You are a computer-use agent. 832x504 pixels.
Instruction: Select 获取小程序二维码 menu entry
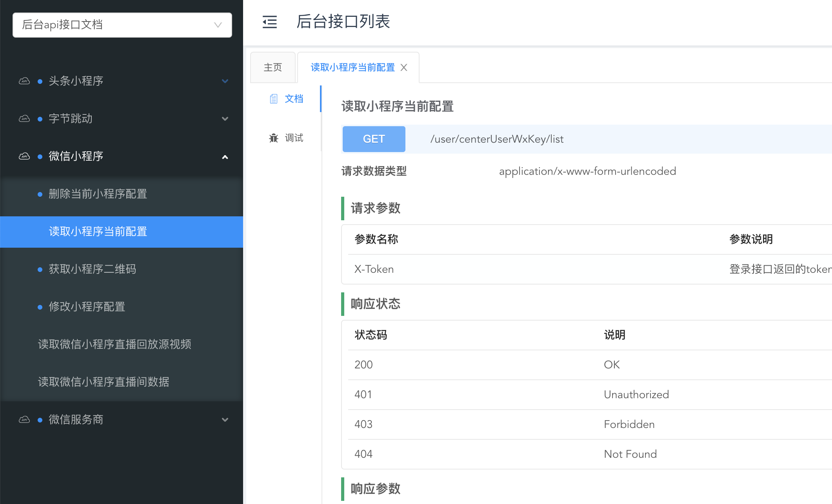(93, 269)
